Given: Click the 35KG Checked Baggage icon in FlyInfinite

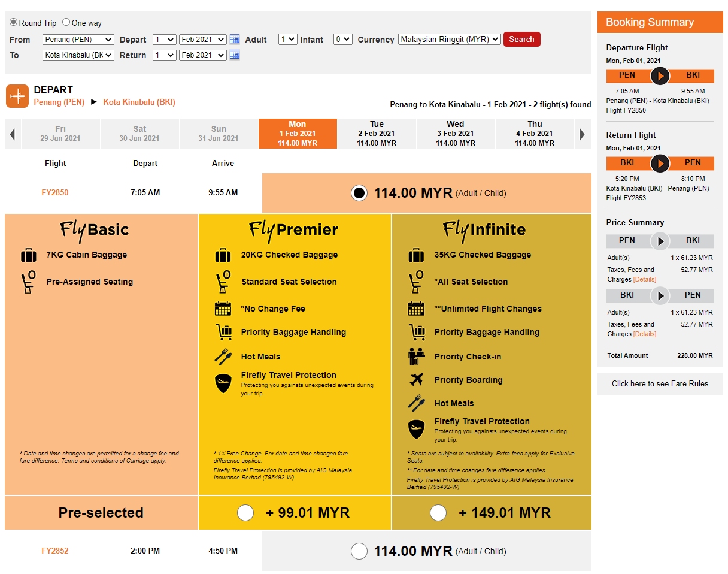Looking at the screenshot, I should 417,255.
